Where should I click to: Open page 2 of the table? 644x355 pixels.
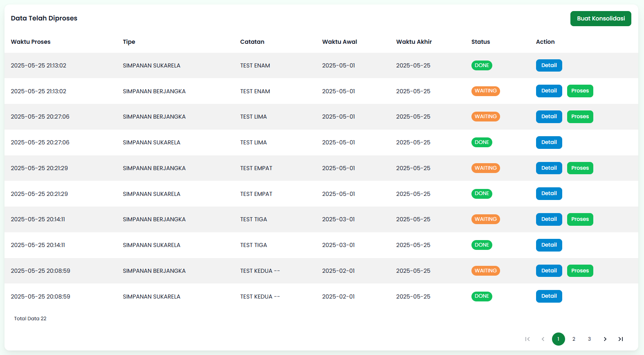coord(574,339)
